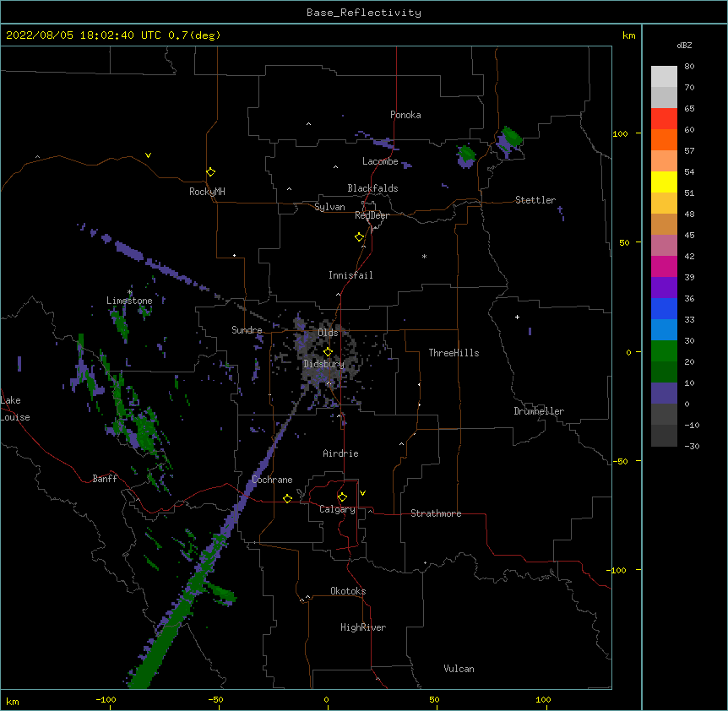Pick the red 60-65 dBZ legend swatch

coord(664,119)
